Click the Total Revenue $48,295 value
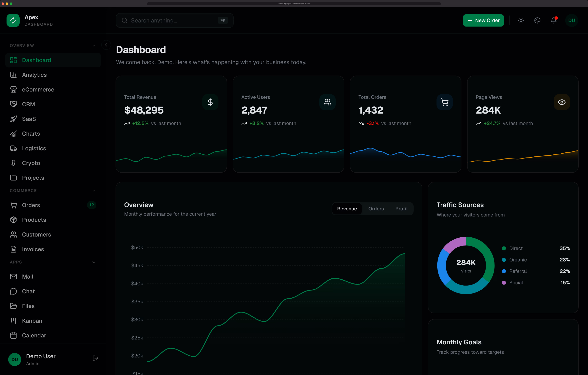Image resolution: width=588 pixels, height=375 pixels. (144, 110)
